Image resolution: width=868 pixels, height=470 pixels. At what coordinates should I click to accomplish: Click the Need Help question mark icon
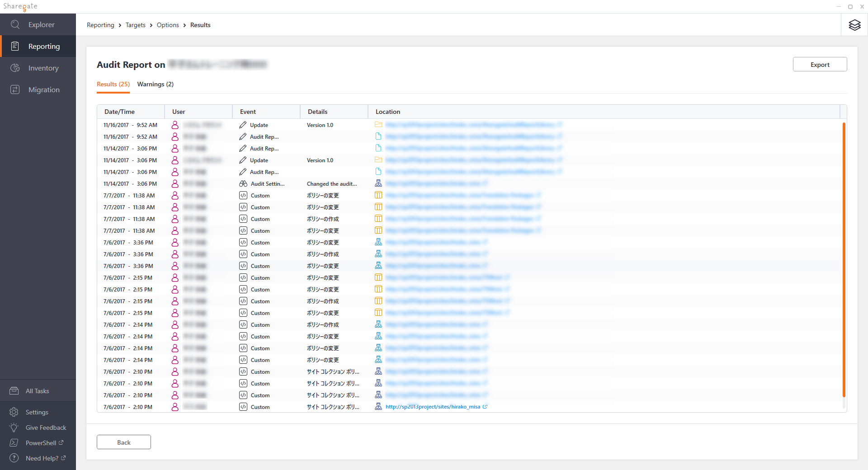point(14,458)
